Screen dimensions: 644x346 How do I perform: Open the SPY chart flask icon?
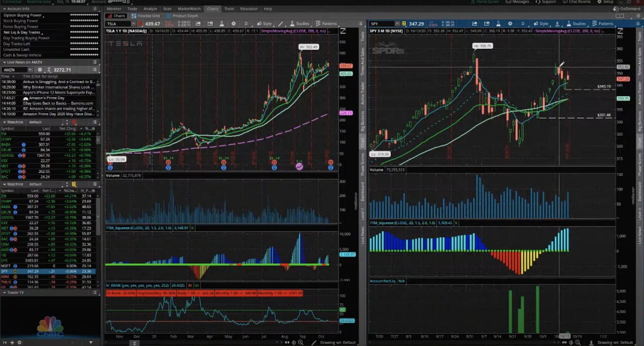pos(498,24)
